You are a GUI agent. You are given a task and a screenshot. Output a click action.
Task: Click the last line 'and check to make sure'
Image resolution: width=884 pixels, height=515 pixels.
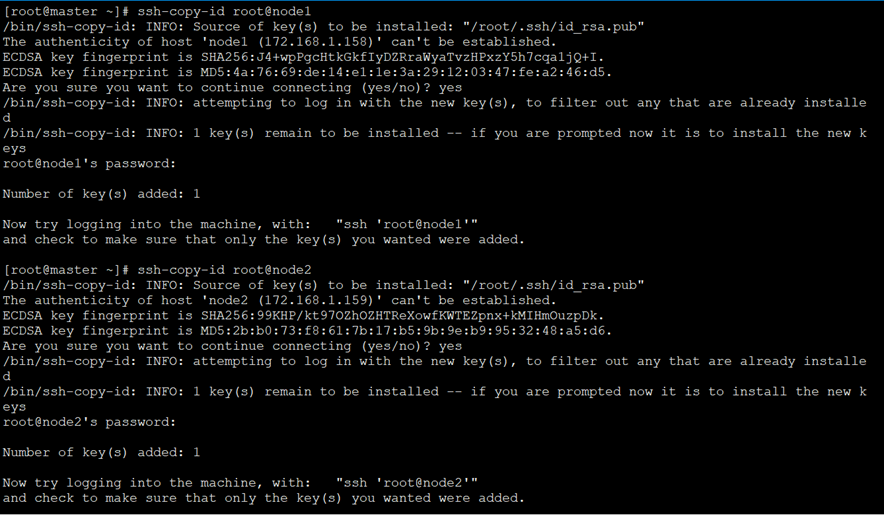263,499
